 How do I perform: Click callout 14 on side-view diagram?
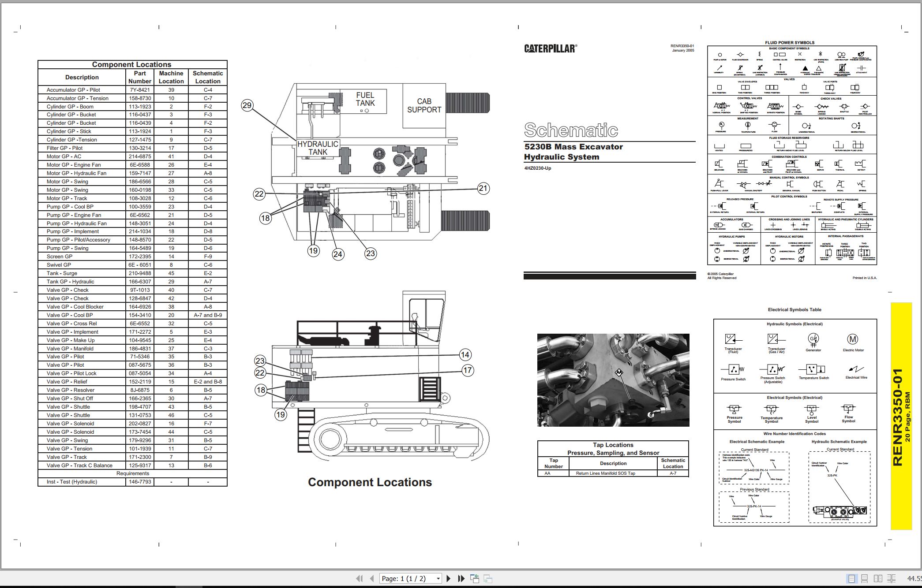(x=465, y=354)
